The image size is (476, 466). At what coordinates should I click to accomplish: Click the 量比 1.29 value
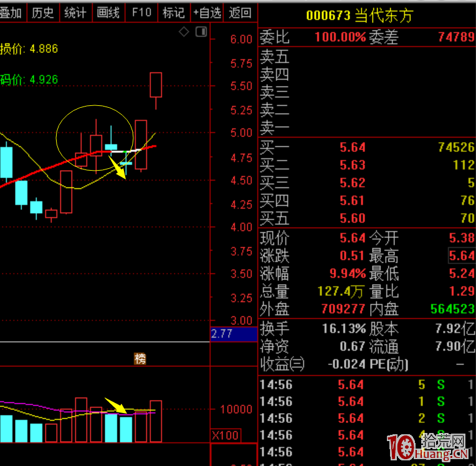pos(462,292)
